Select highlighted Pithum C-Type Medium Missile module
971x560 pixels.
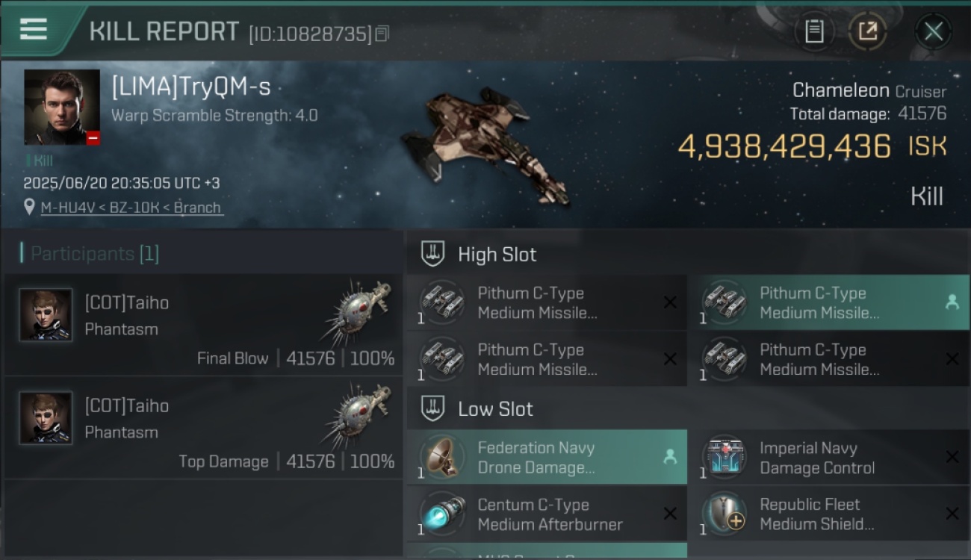[x=828, y=302]
